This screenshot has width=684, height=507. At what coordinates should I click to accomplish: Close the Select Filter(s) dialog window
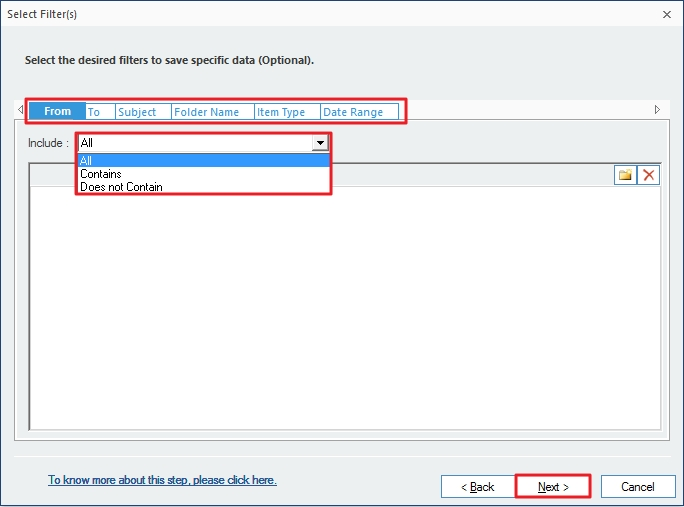pos(666,14)
